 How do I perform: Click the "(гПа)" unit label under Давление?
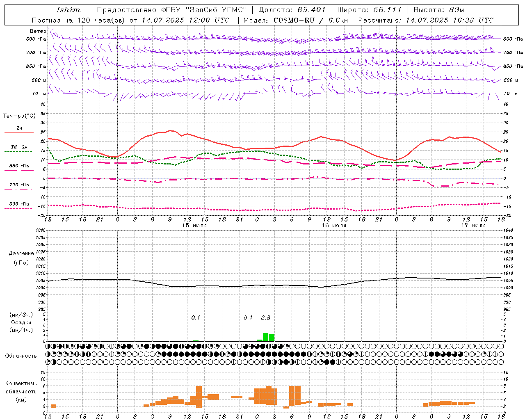pyautogui.click(x=21, y=262)
